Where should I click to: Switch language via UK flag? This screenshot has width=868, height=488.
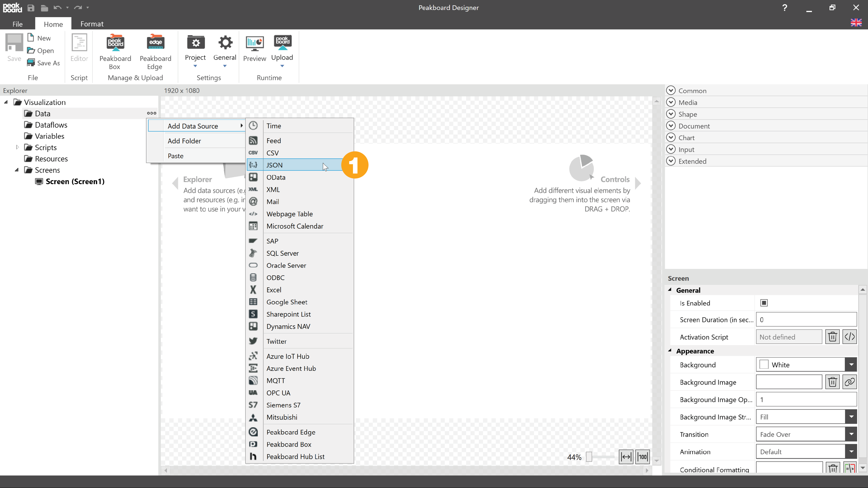click(856, 23)
